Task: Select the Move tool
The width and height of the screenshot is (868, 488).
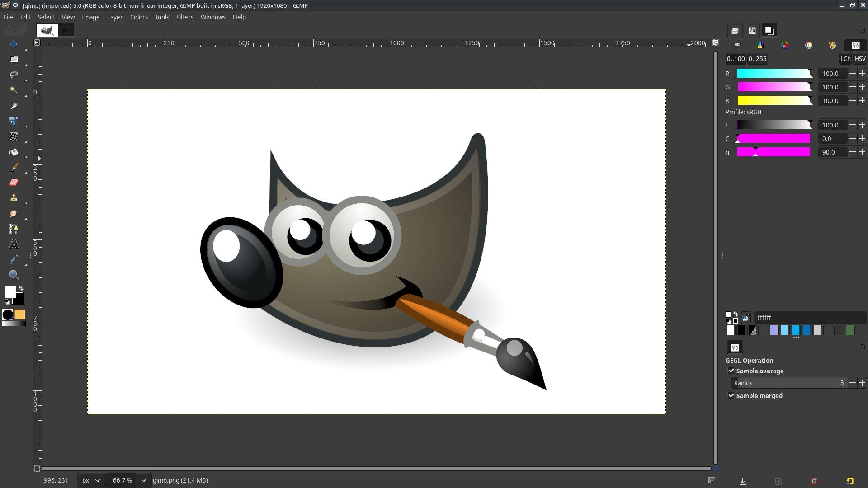Action: pyautogui.click(x=14, y=44)
